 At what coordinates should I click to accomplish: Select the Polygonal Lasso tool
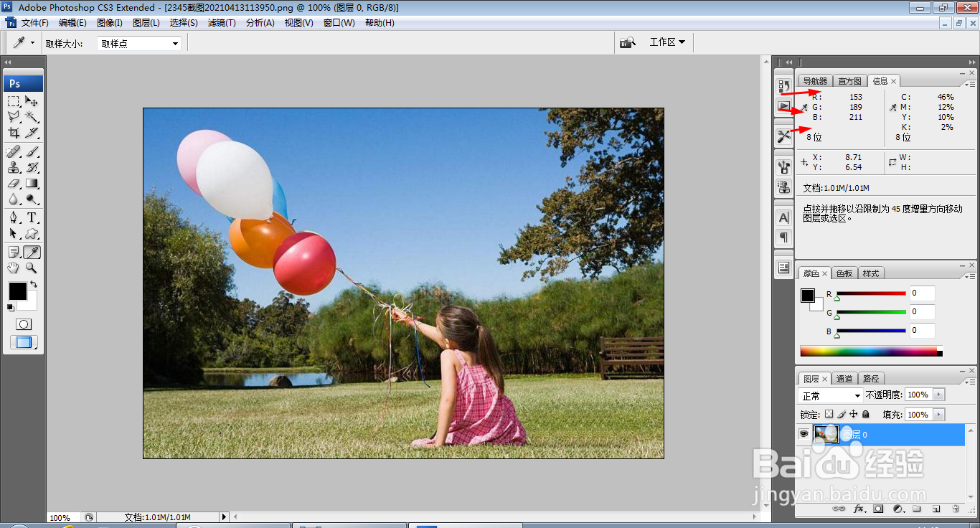14,117
